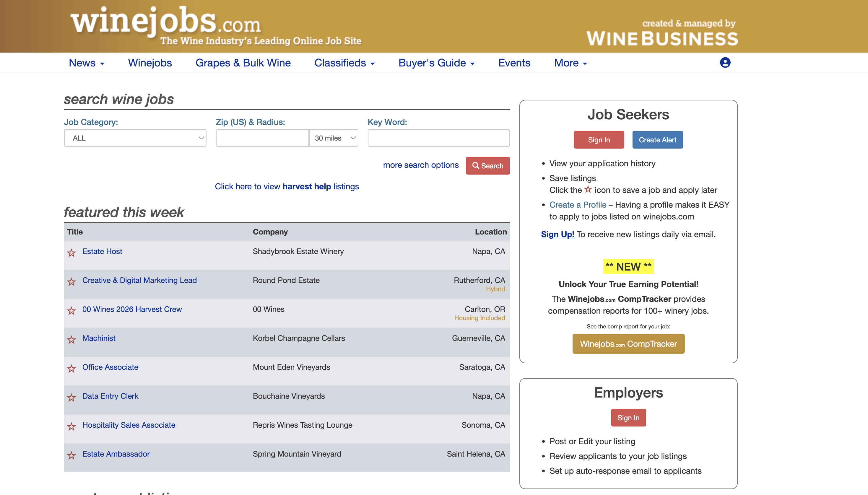Focus the Key Word input field
The width and height of the screenshot is (868, 495).
pyautogui.click(x=439, y=138)
